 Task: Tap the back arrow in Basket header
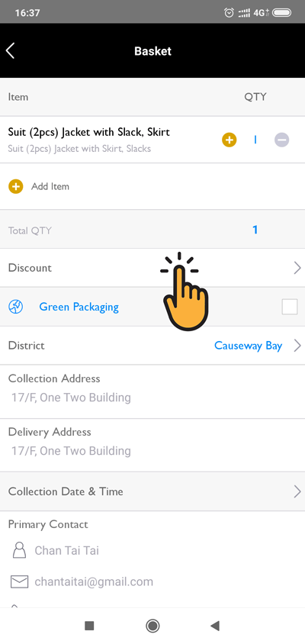[10, 51]
